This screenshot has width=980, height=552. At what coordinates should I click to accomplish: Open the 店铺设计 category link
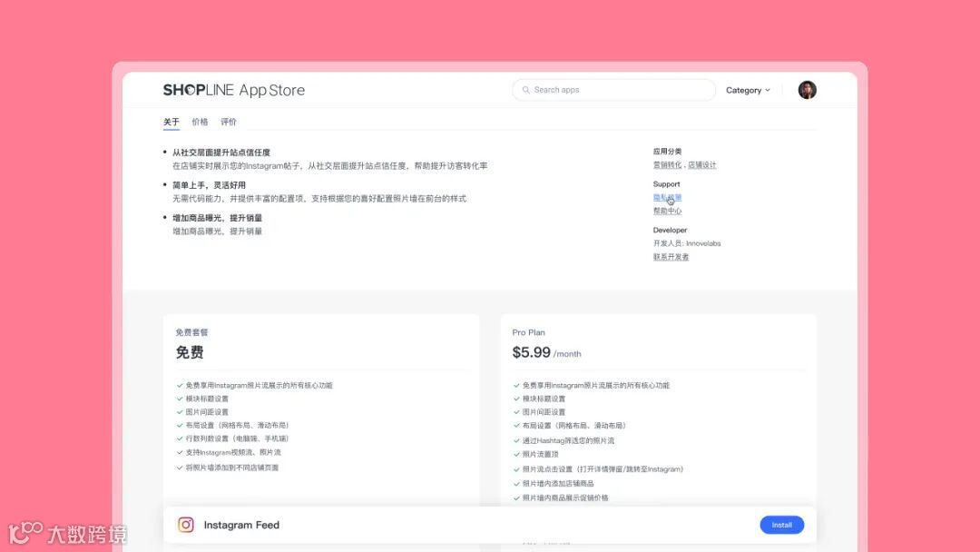(701, 165)
